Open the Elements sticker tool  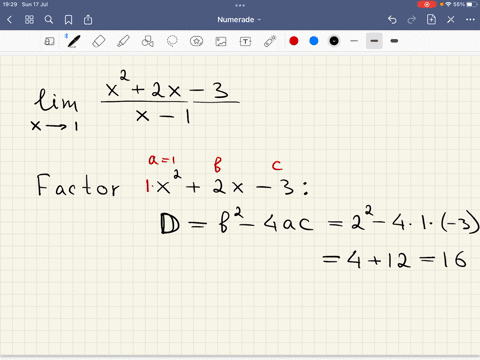coord(196,41)
